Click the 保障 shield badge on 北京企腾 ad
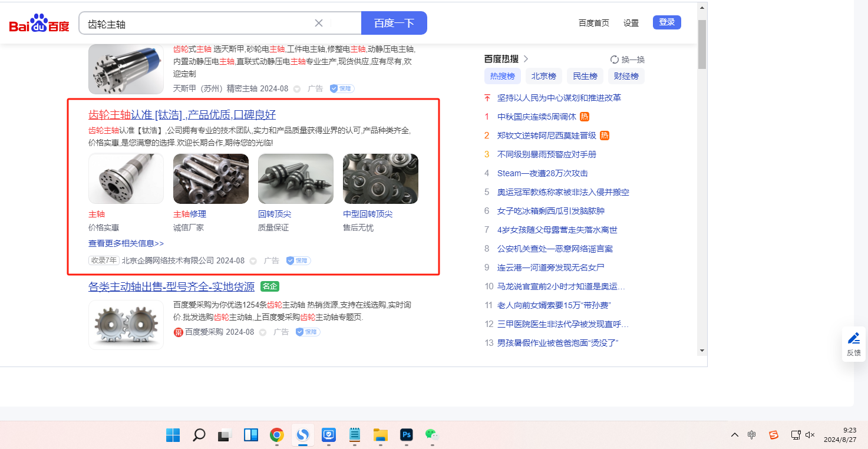 (298, 260)
